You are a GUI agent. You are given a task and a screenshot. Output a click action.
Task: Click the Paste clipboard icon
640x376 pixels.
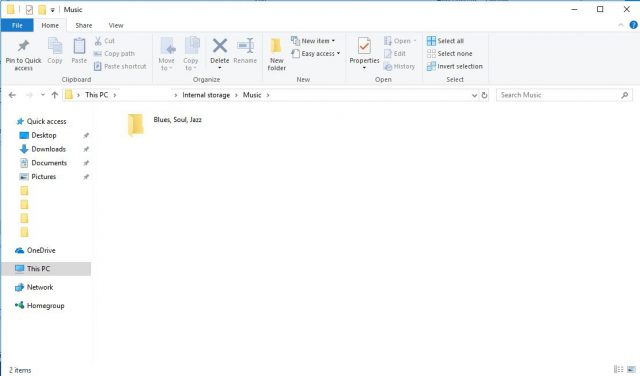tap(79, 46)
